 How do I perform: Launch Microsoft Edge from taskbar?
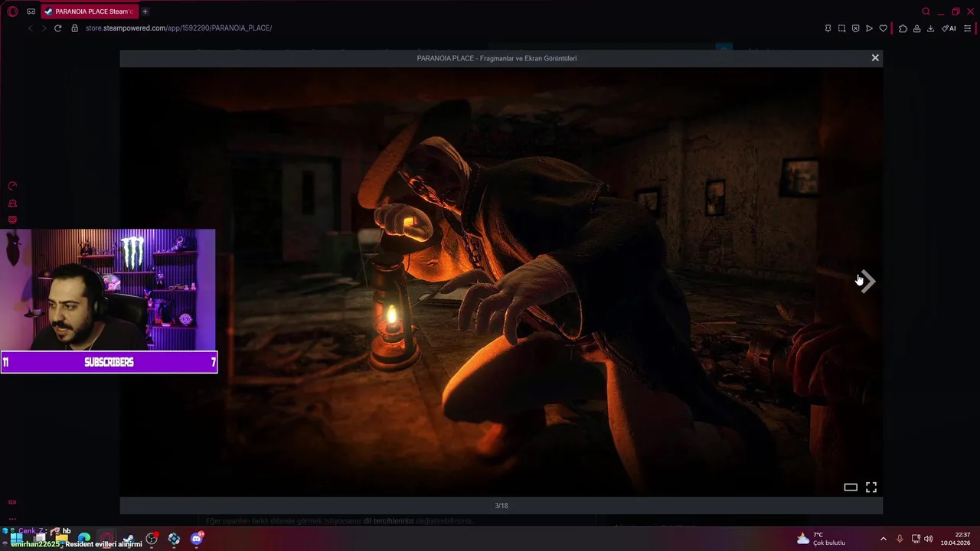(x=84, y=539)
